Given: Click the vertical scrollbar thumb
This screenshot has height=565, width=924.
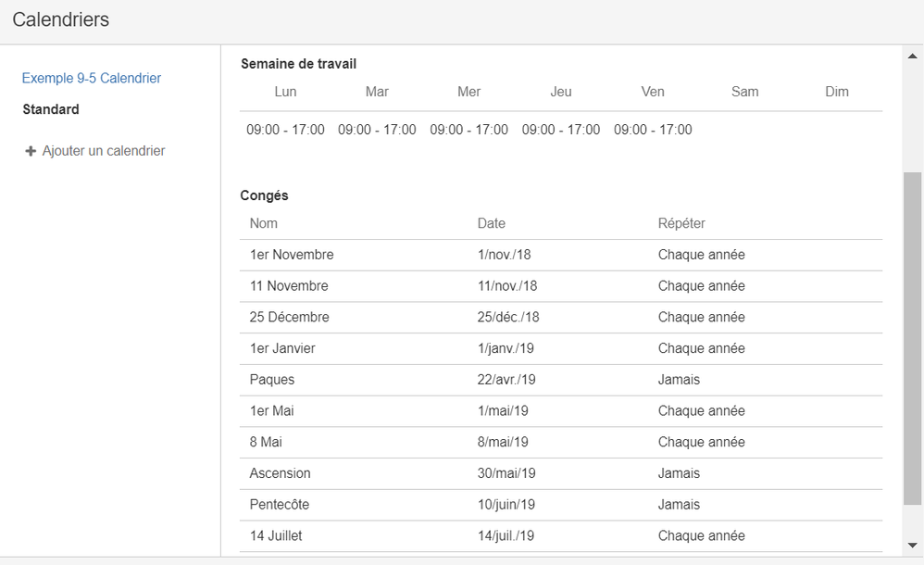Looking at the screenshot, I should click(x=912, y=338).
